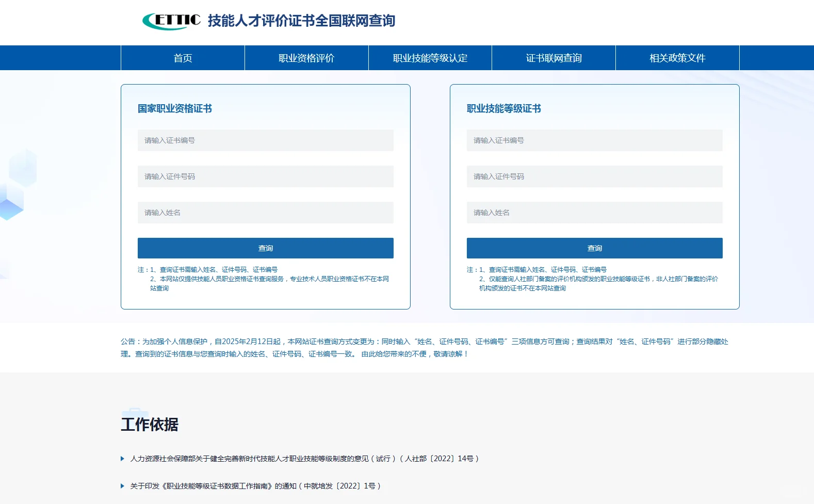Select the 证书联网查询 navigation tab
The height and width of the screenshot is (504, 814).
coord(553,58)
